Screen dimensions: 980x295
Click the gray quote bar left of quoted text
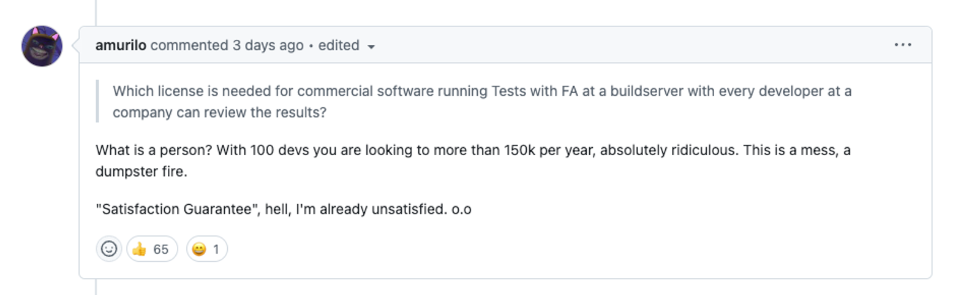[97, 101]
